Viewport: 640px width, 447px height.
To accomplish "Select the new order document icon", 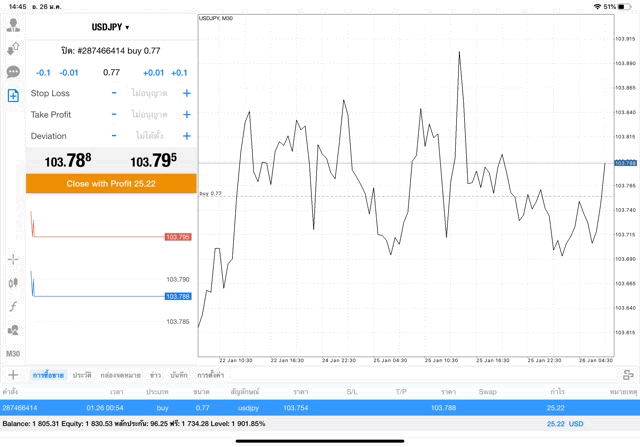I will [13, 96].
